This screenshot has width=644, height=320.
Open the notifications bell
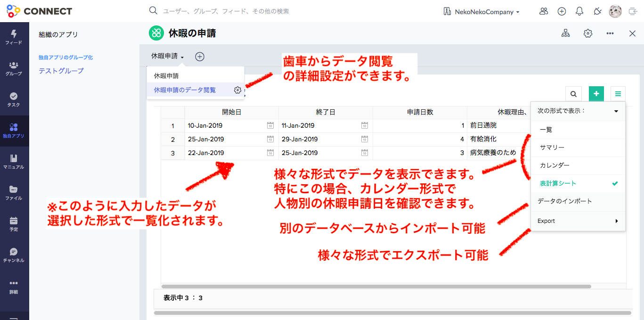[579, 11]
